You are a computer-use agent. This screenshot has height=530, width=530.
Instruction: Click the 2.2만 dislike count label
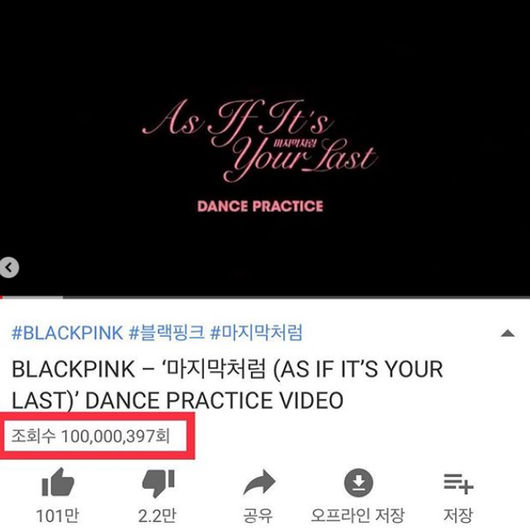pos(157,516)
